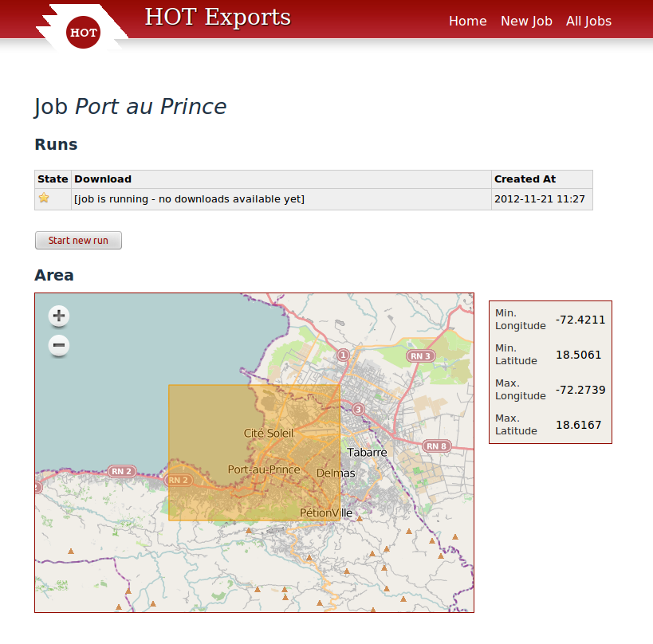Screen dimensions: 653x644
Task: Zoom in the map with plus button
Action: [x=59, y=316]
